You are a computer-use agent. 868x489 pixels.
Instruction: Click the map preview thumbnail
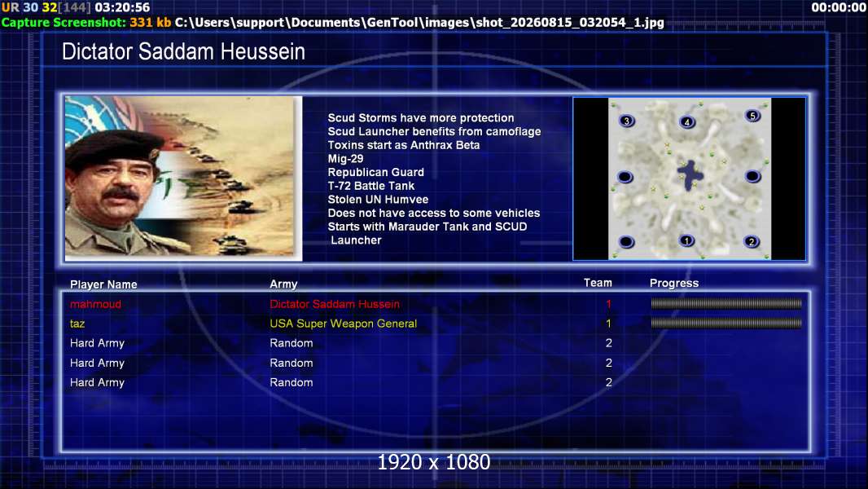689,178
